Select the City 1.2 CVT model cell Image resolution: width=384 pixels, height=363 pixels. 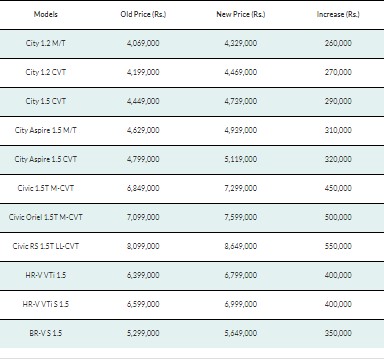click(x=46, y=72)
